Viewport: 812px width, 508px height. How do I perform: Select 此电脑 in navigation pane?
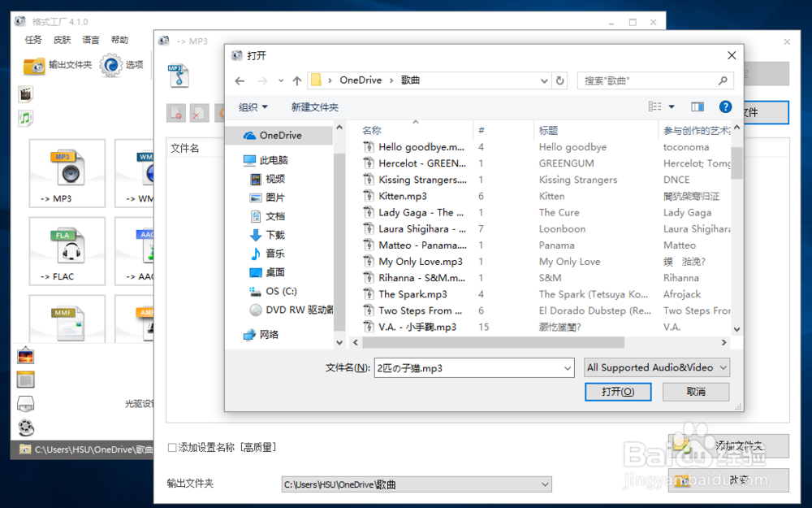pos(274,160)
